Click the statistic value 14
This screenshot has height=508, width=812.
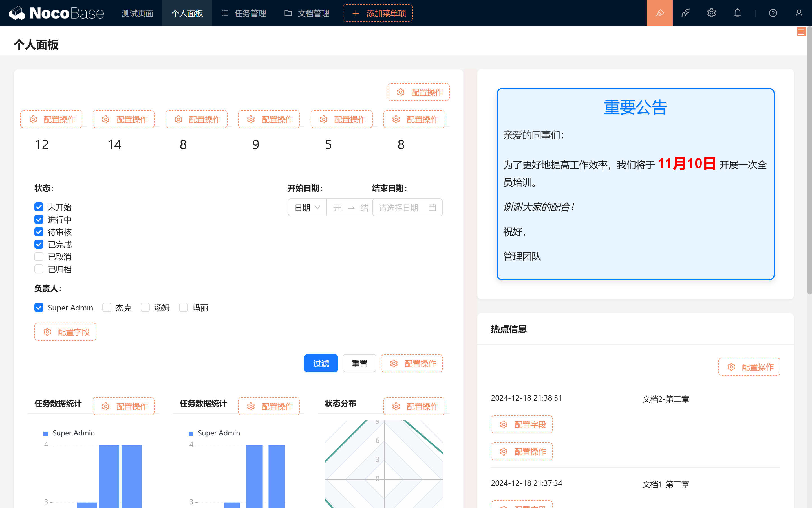[x=114, y=145]
